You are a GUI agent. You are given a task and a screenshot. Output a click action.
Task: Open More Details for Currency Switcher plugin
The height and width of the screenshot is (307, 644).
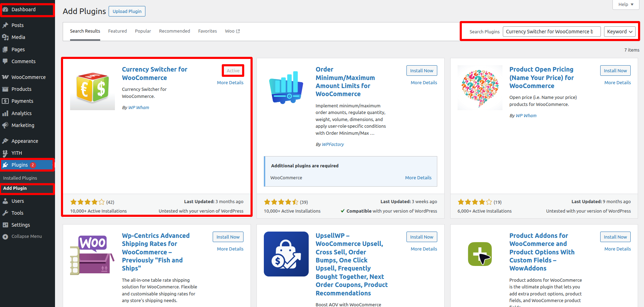[230, 83]
